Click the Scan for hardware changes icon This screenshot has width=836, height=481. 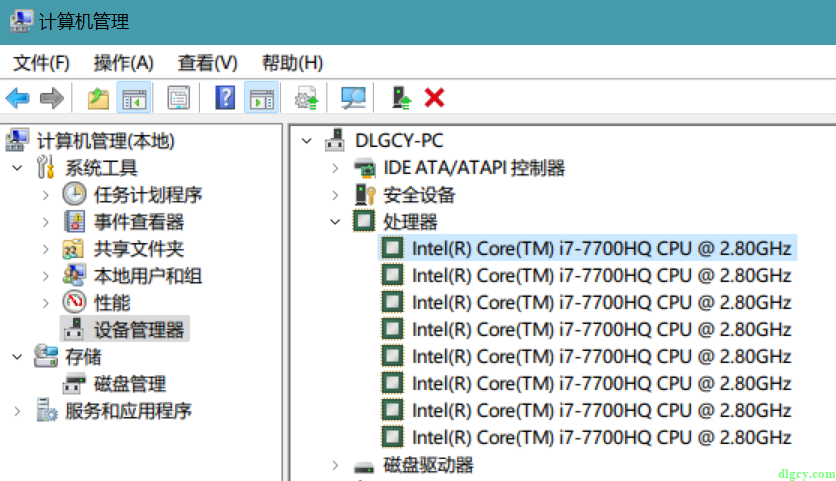point(353,98)
